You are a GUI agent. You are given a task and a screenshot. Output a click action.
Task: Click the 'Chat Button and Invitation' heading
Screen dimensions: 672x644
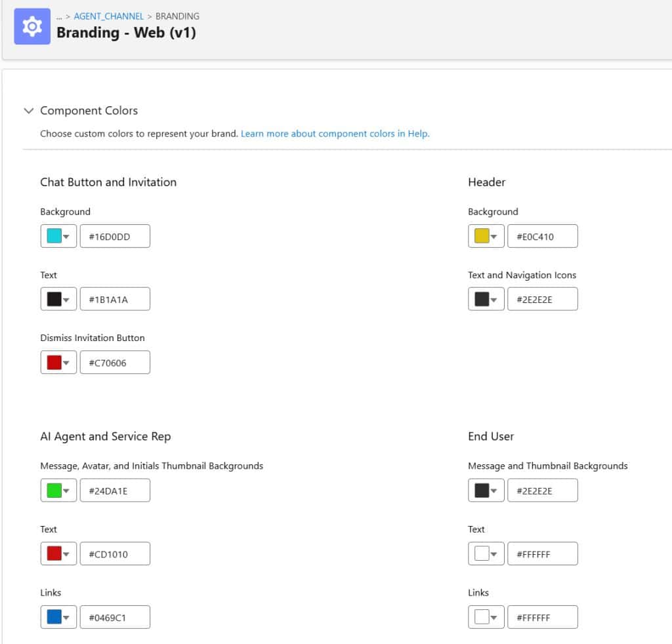(108, 182)
